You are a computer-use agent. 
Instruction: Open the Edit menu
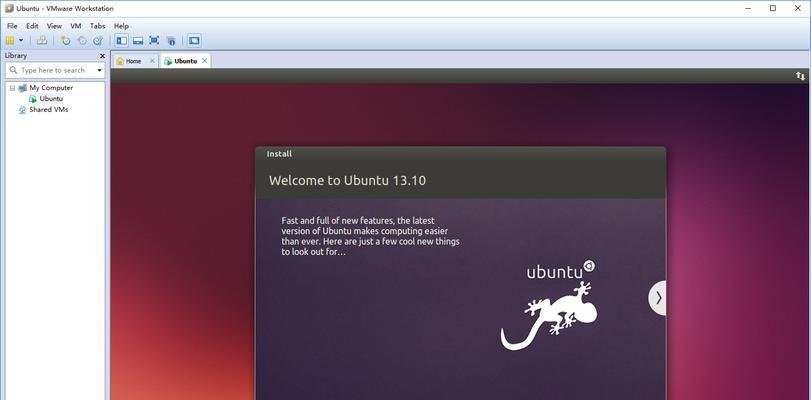coord(32,26)
